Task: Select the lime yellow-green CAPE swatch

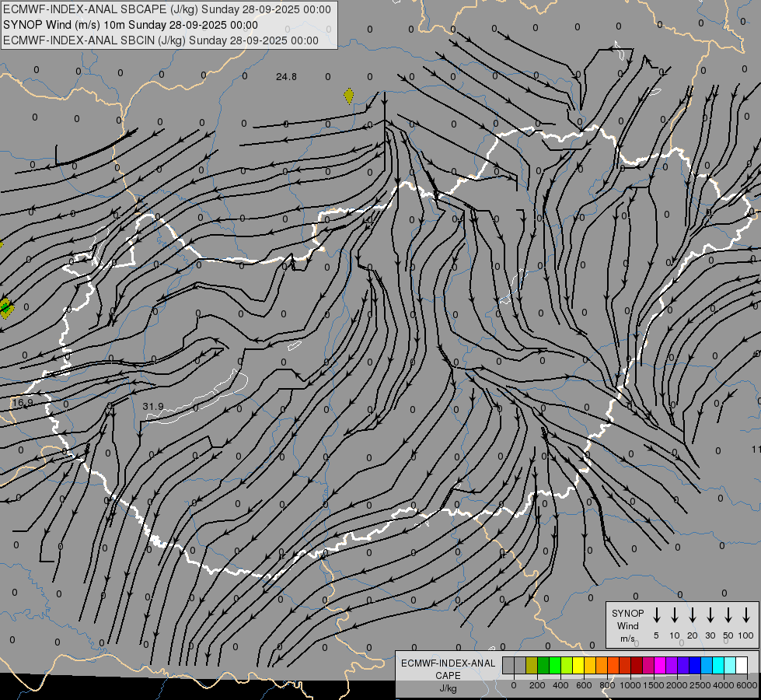Action: coord(567,665)
